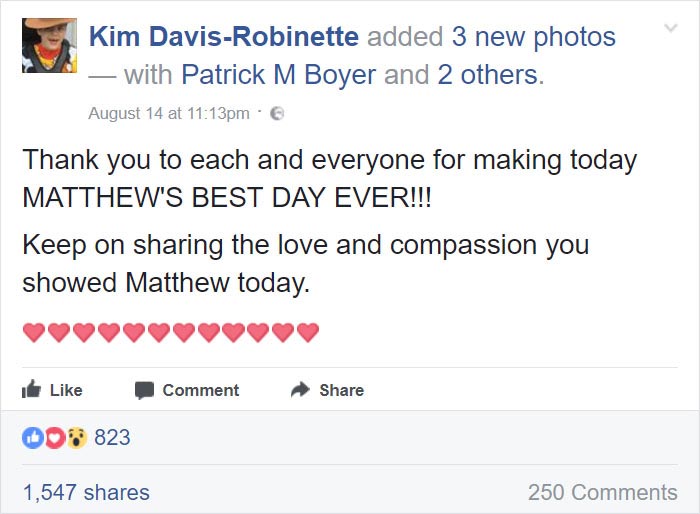View the 3 new photos link
This screenshot has height=514, width=700.
[533, 38]
